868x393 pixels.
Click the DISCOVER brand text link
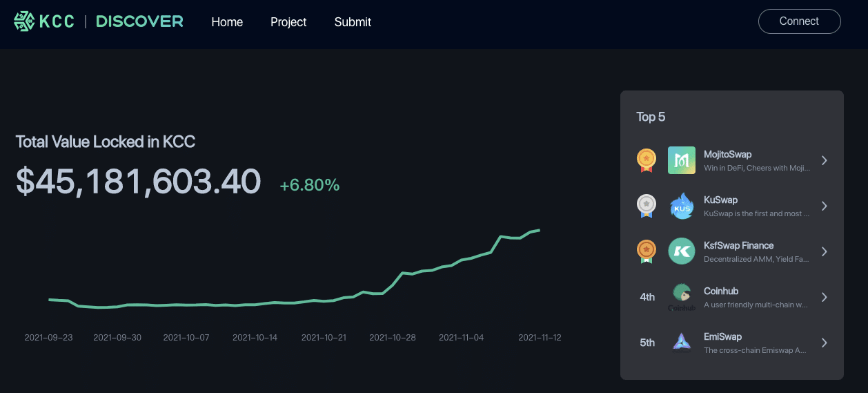(139, 21)
